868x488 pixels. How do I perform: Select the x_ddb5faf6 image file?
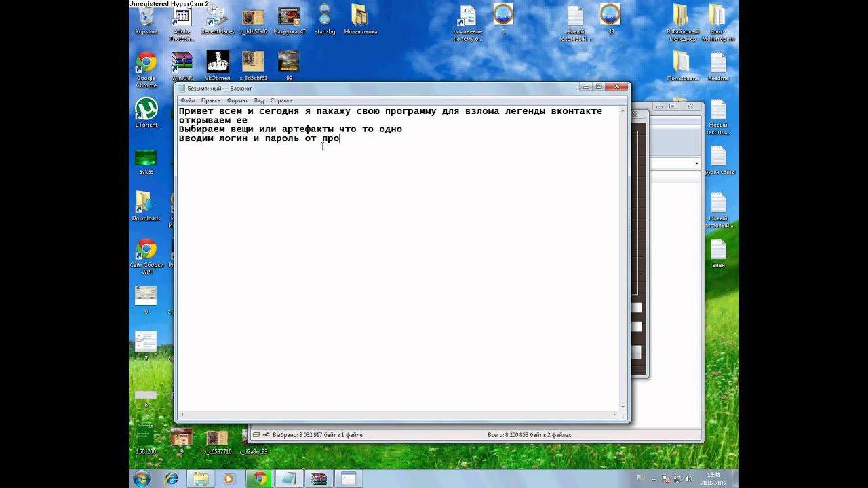coord(253,20)
